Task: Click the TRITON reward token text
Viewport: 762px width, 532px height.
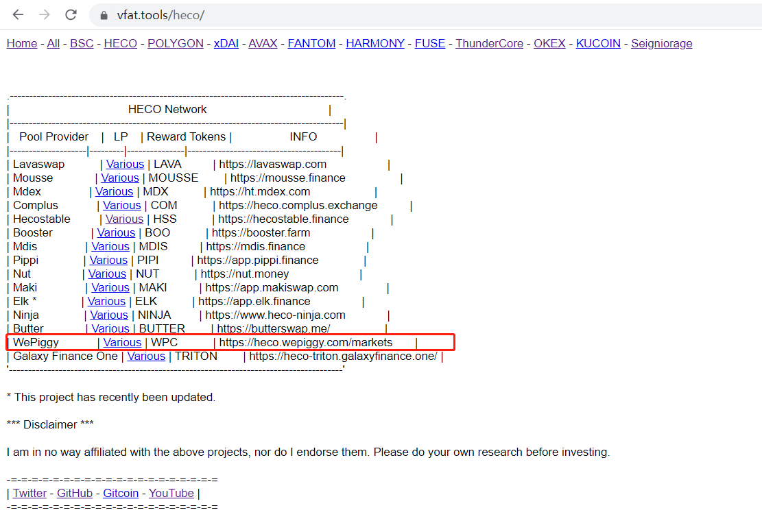Action: [196, 356]
